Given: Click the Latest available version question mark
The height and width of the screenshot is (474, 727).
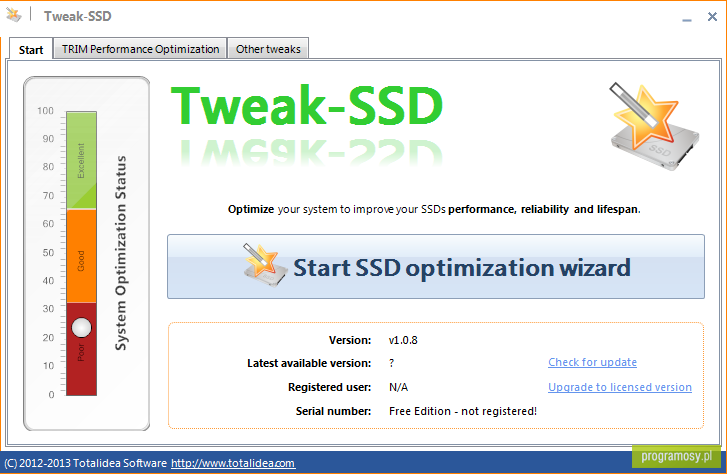Looking at the screenshot, I should click(392, 363).
